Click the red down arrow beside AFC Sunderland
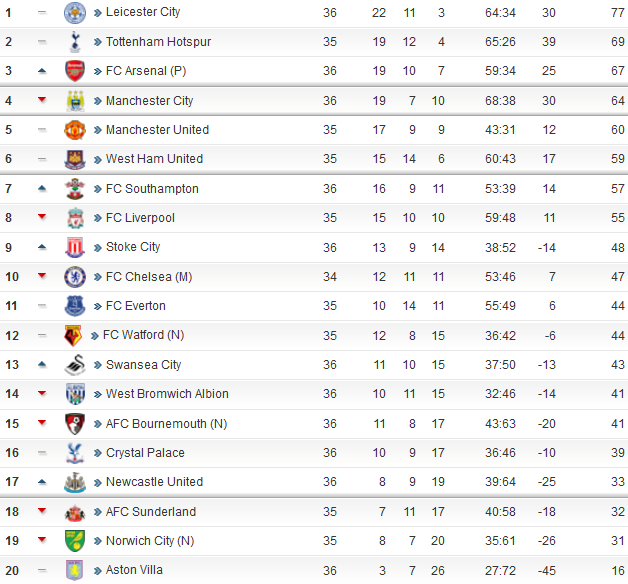The height and width of the screenshot is (584, 628). pos(42,510)
